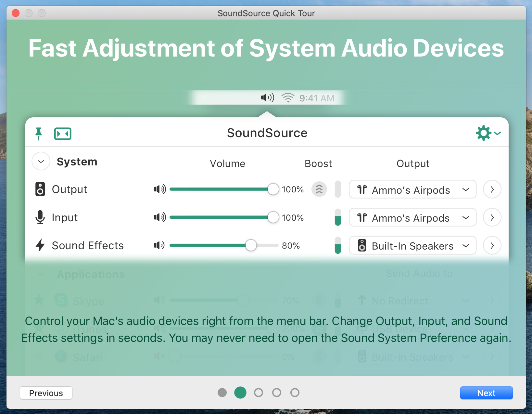
Task: Toggle the Output Boost button
Action: pos(319,189)
